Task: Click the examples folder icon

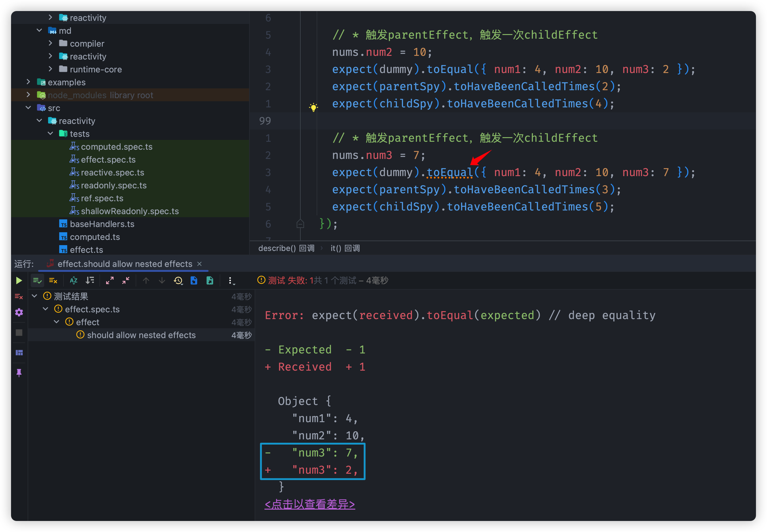Action: [41, 82]
